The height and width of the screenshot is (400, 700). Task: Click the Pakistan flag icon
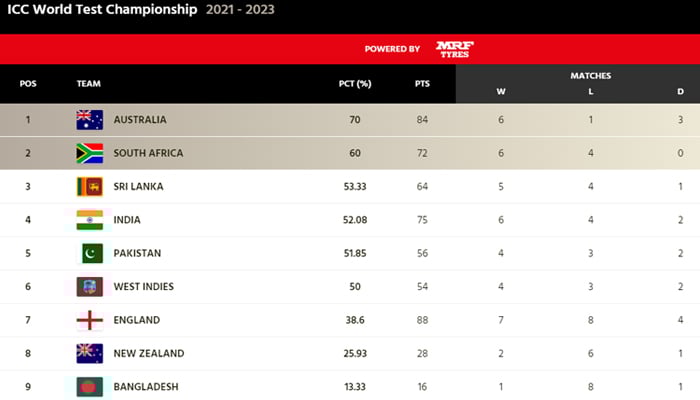pyautogui.click(x=92, y=253)
